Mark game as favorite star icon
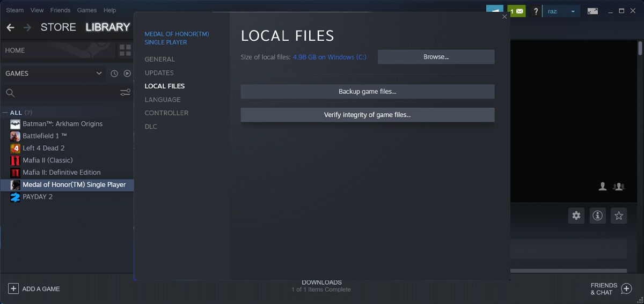This screenshot has height=304, width=644. 619,216
